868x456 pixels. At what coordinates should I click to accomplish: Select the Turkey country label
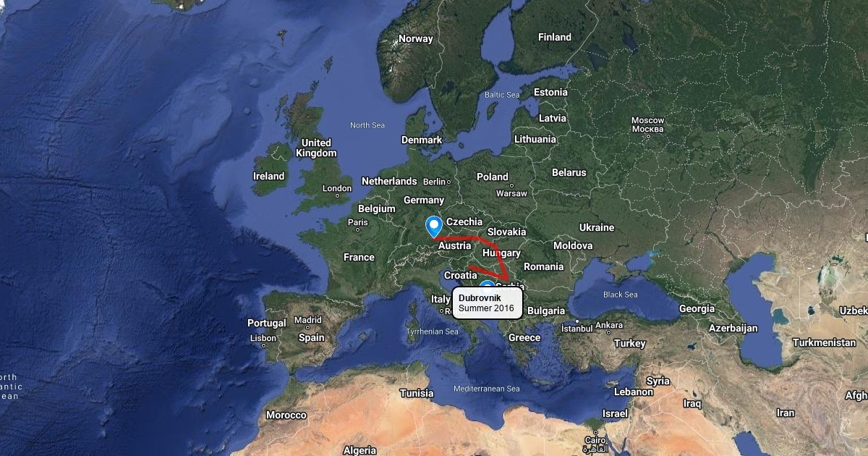629,343
